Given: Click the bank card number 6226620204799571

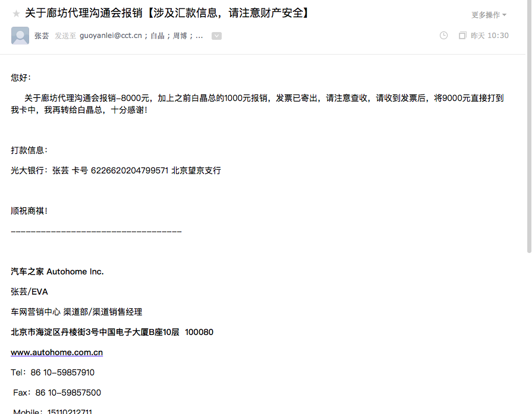Looking at the screenshot, I should coord(130,170).
